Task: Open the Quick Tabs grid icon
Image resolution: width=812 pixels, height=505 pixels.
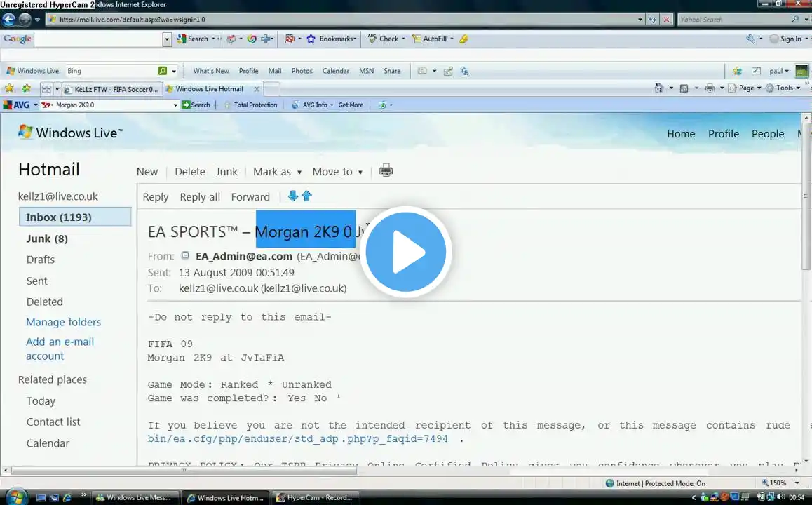Action: pos(46,89)
